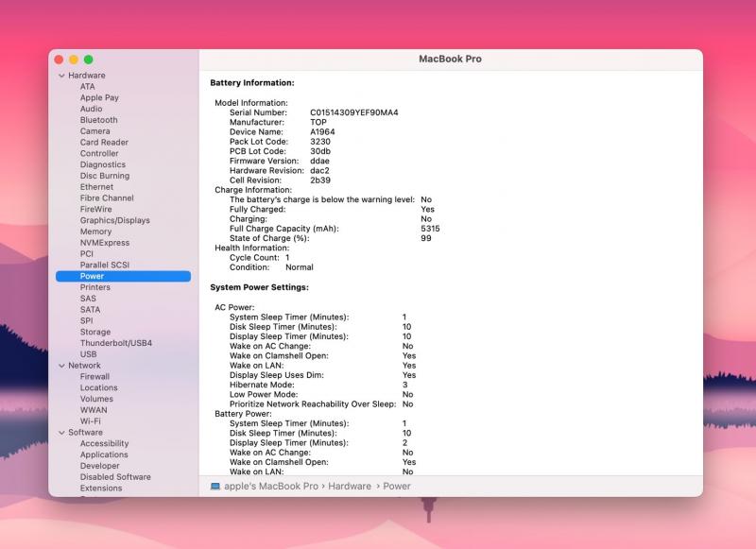Open the SATA section
This screenshot has height=549, width=756.
tap(90, 309)
